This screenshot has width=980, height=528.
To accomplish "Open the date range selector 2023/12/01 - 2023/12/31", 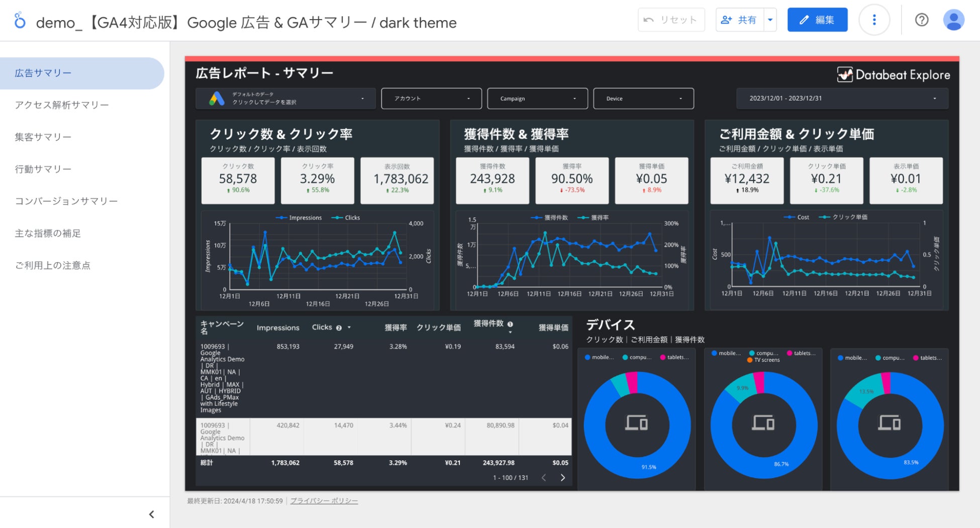I will tap(842, 98).
